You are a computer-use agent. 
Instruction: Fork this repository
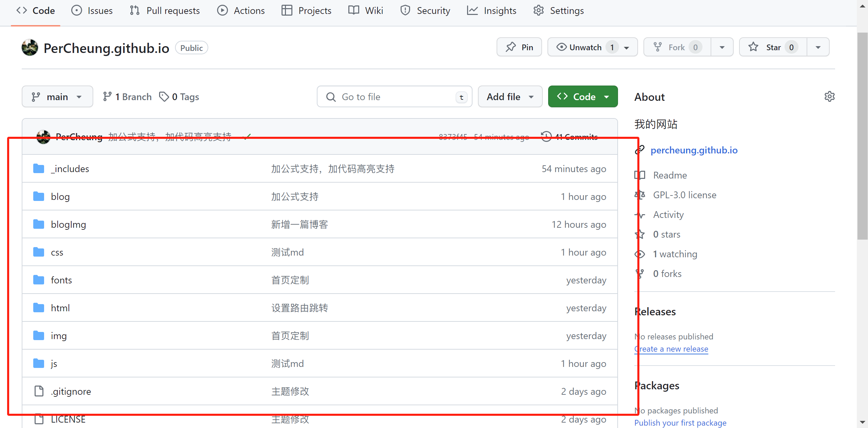point(677,47)
